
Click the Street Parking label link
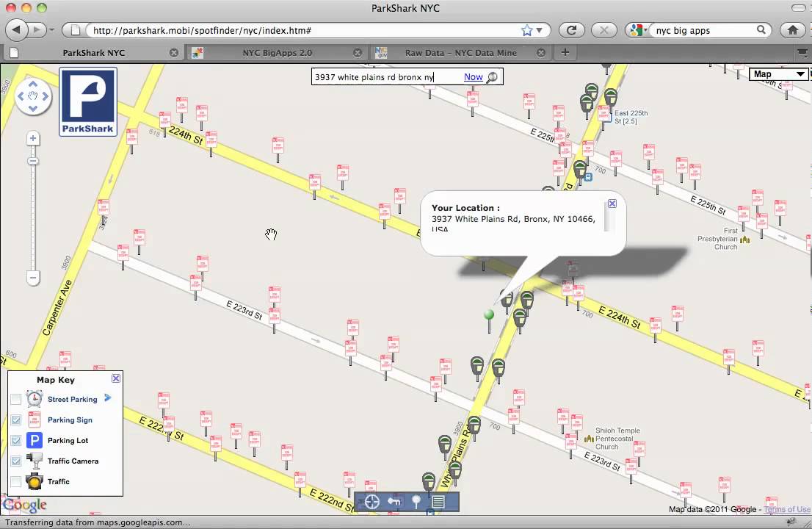(x=73, y=399)
